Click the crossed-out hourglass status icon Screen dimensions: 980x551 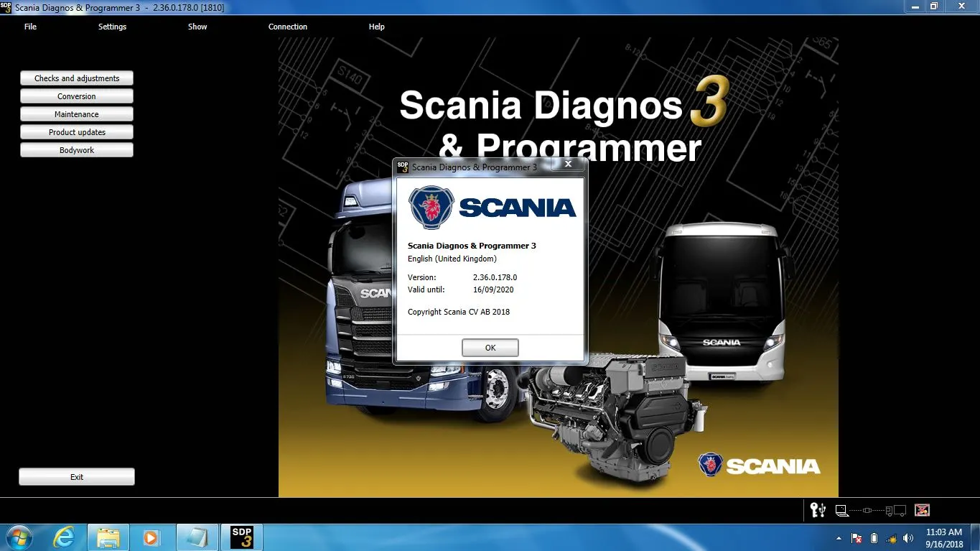click(x=923, y=510)
